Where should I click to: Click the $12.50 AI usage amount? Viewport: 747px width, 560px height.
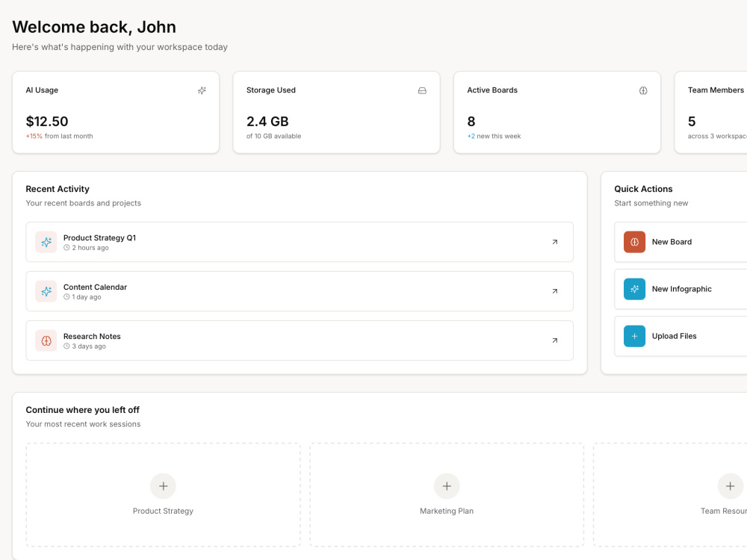[47, 122]
